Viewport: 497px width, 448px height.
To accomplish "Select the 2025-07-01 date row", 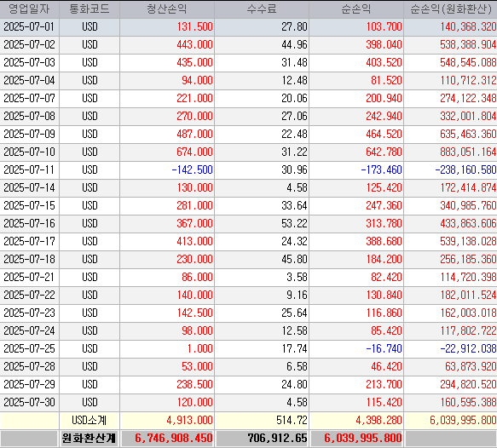I will click(x=249, y=27).
